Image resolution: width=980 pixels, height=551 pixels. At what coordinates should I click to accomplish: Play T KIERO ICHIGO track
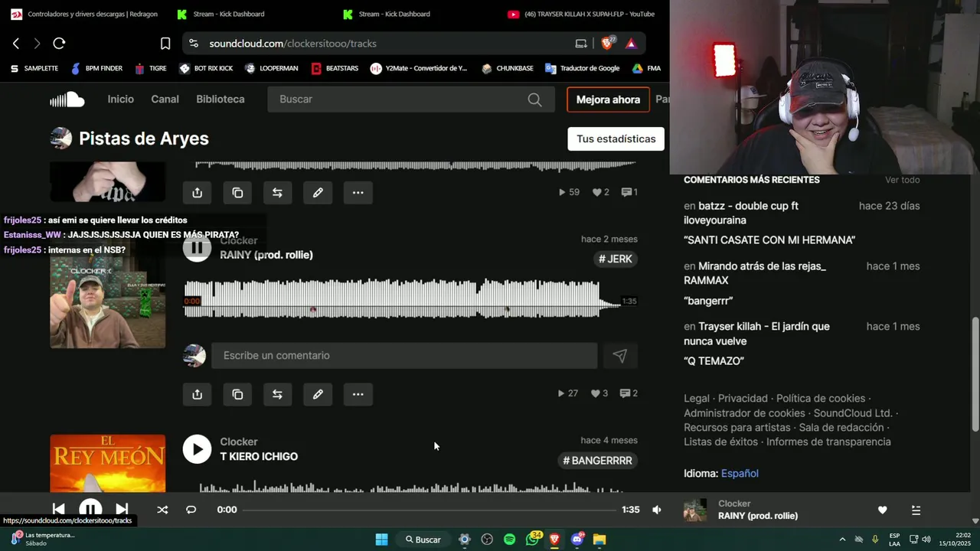point(197,449)
